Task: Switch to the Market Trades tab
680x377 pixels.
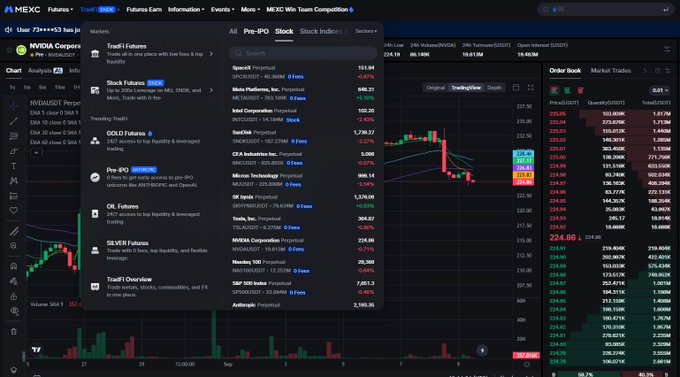Action: [611, 71]
